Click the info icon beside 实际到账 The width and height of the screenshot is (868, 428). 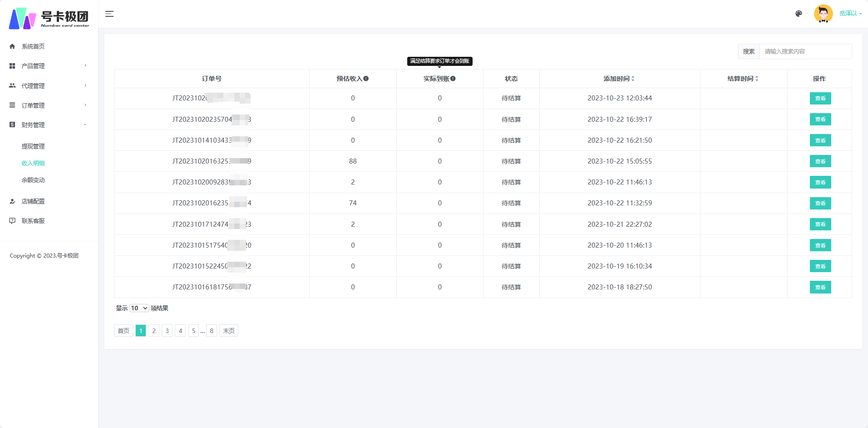click(x=453, y=79)
